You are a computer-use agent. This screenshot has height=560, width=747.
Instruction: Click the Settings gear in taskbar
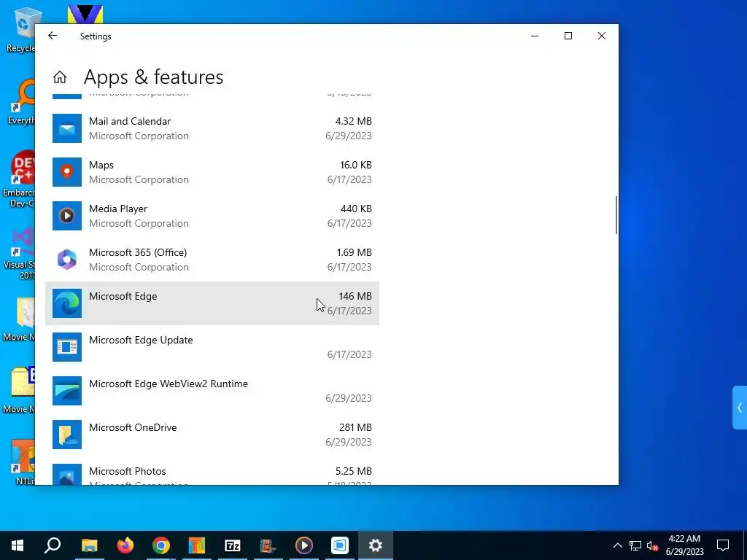click(x=376, y=545)
